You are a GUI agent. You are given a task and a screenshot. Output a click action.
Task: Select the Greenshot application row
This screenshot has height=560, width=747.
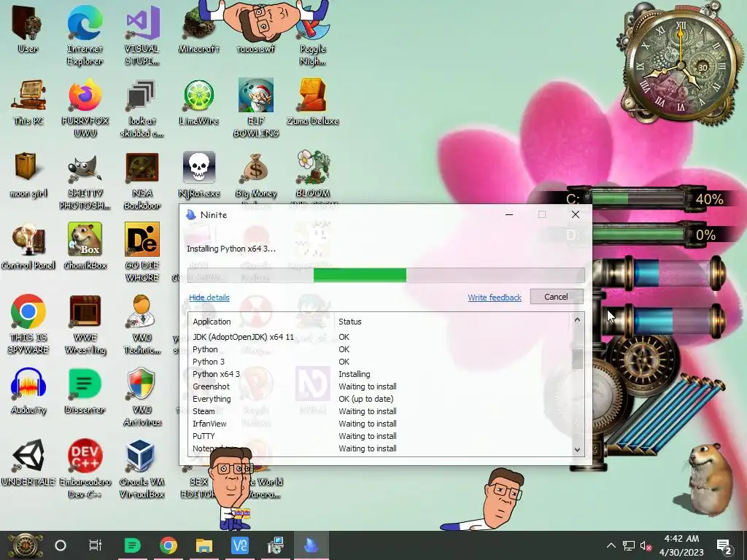[380, 386]
